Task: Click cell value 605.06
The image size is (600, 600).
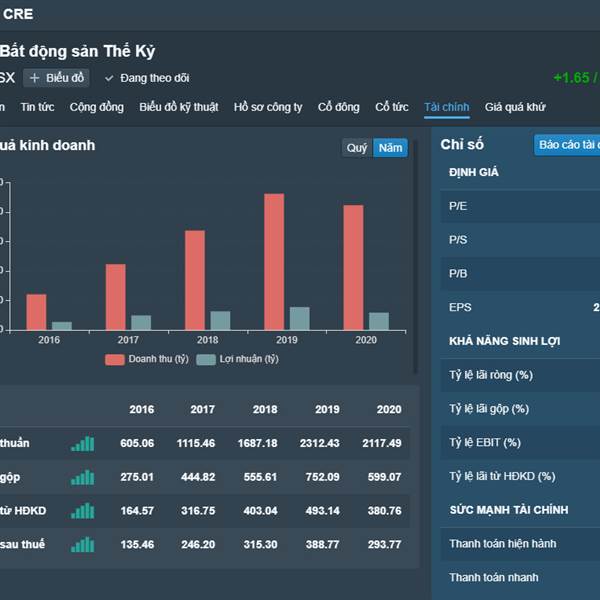Action: click(x=137, y=443)
